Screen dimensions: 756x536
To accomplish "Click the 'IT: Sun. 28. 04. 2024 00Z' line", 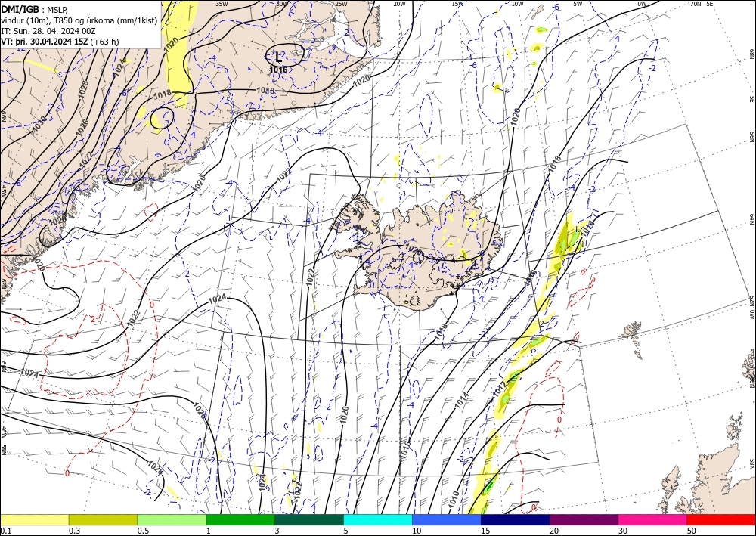I will (x=48, y=30).
